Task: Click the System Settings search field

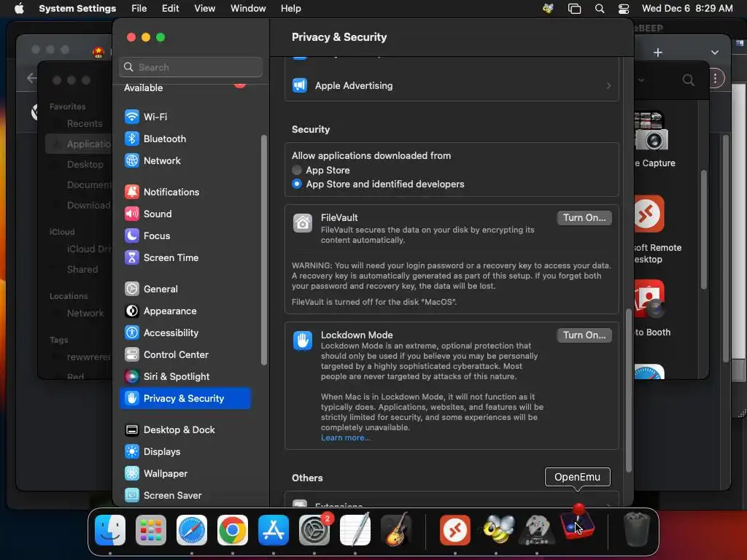Action: [x=190, y=67]
